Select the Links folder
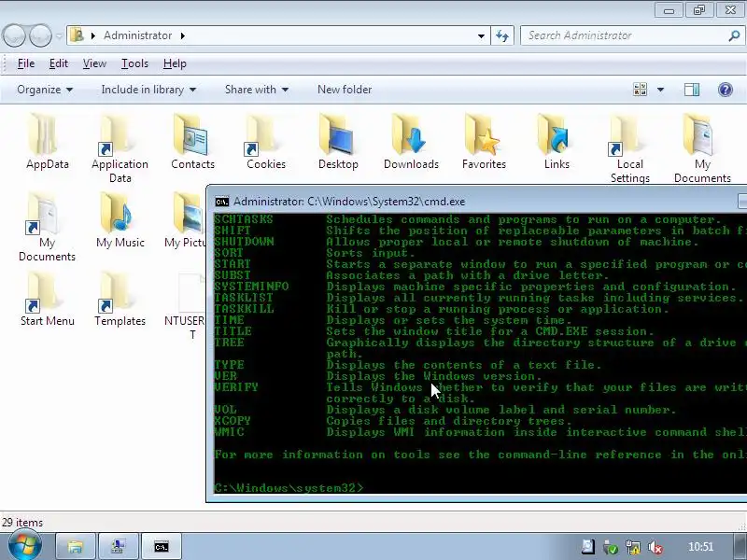The image size is (747, 560). (x=557, y=142)
